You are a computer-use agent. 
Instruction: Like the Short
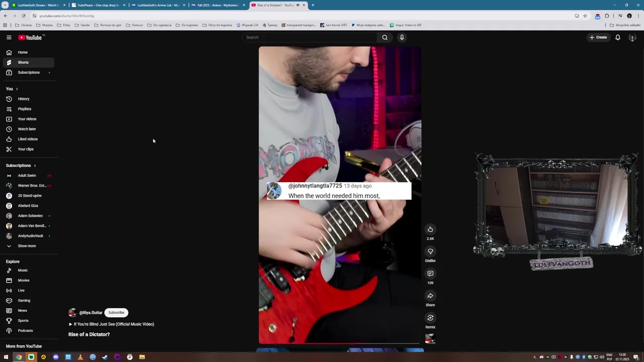[x=430, y=229]
